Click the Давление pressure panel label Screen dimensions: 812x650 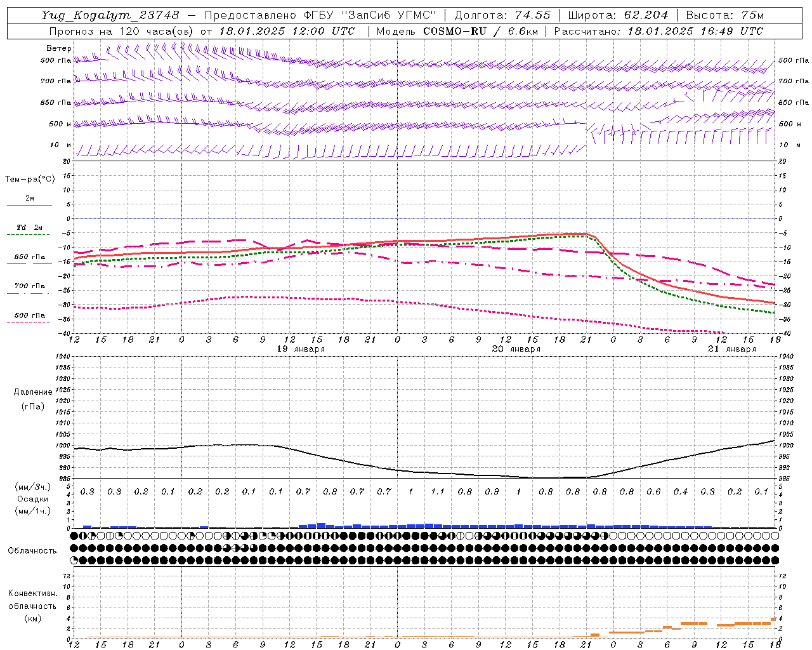(33, 392)
